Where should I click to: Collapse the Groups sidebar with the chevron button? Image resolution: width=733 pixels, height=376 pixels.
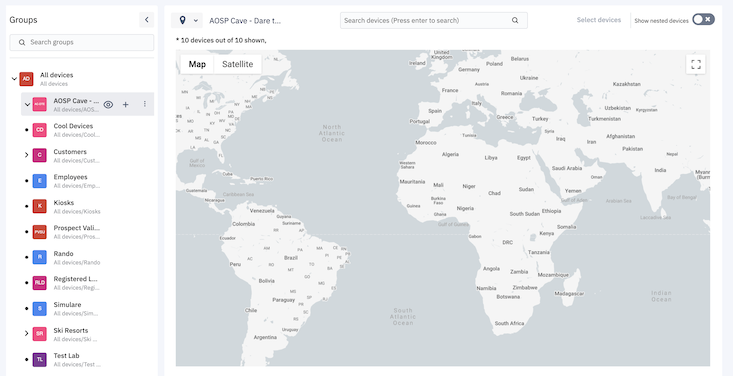(x=146, y=20)
